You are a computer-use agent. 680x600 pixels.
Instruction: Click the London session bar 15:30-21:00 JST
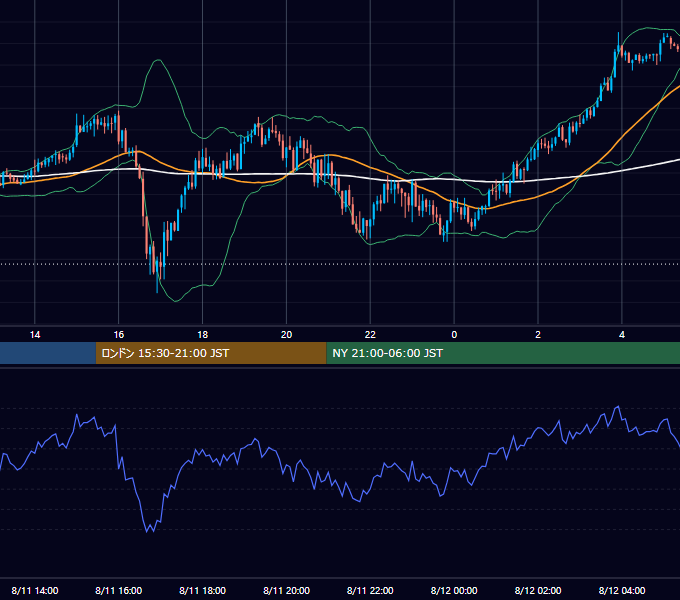click(211, 353)
